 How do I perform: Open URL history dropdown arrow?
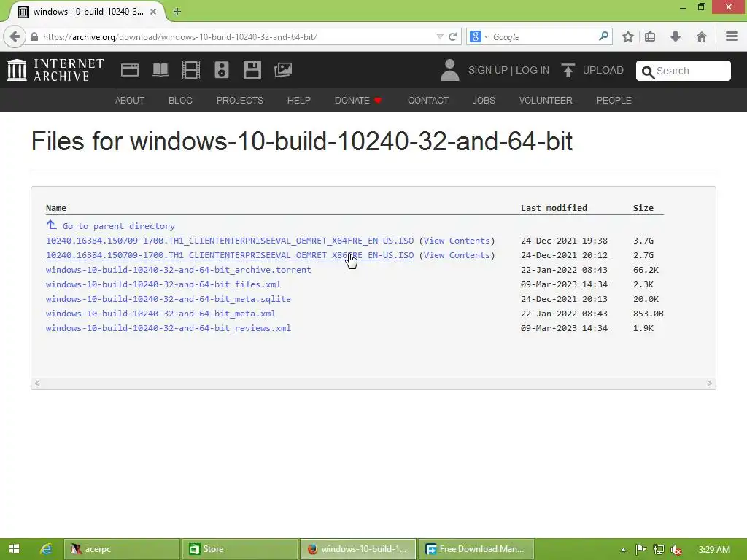[x=440, y=36]
